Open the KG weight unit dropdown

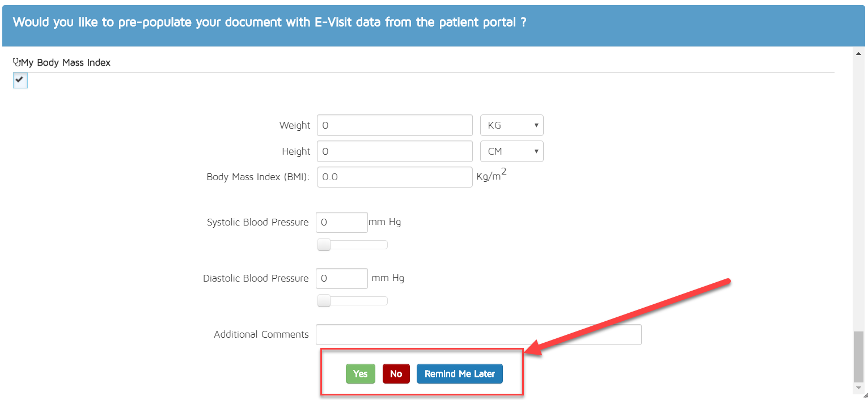(511, 125)
